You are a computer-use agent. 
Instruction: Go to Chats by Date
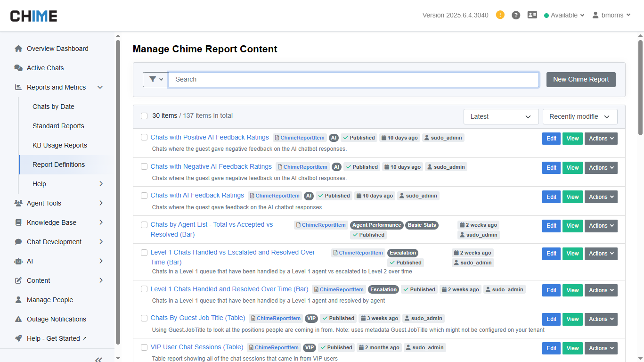coord(53,107)
